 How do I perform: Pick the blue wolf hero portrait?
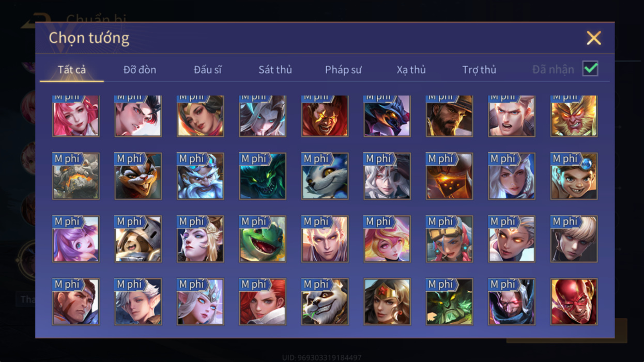[325, 176]
